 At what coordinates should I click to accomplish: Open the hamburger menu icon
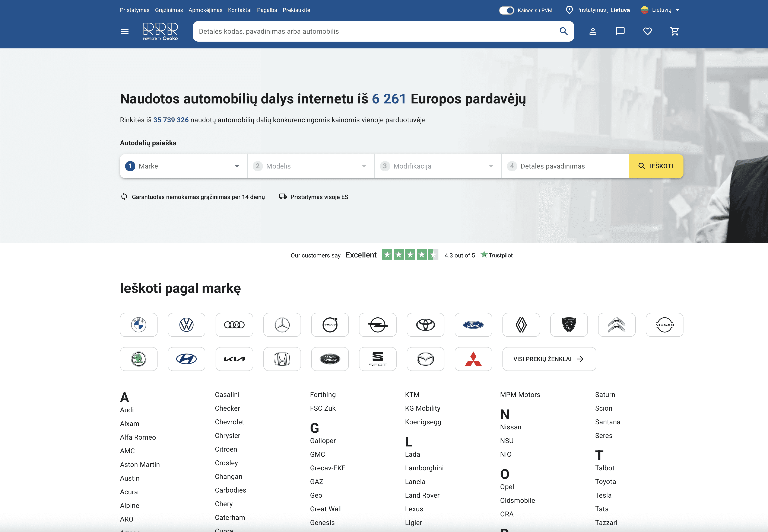pos(124,31)
